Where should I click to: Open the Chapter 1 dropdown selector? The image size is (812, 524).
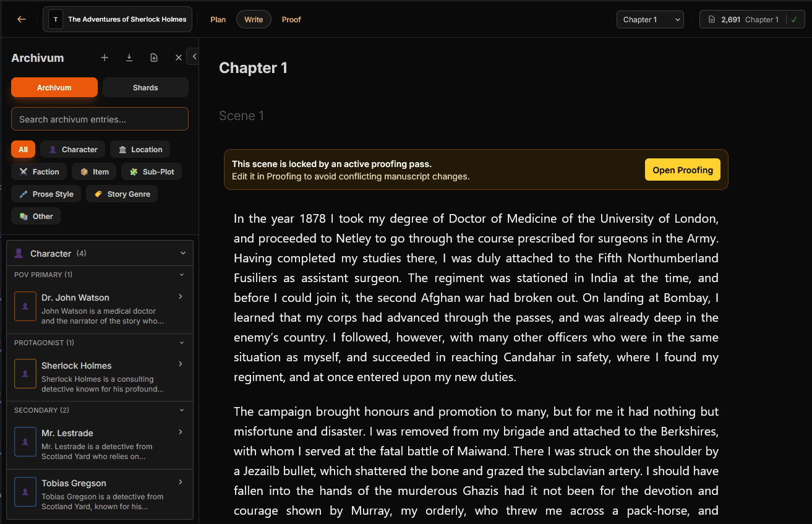click(x=650, y=19)
